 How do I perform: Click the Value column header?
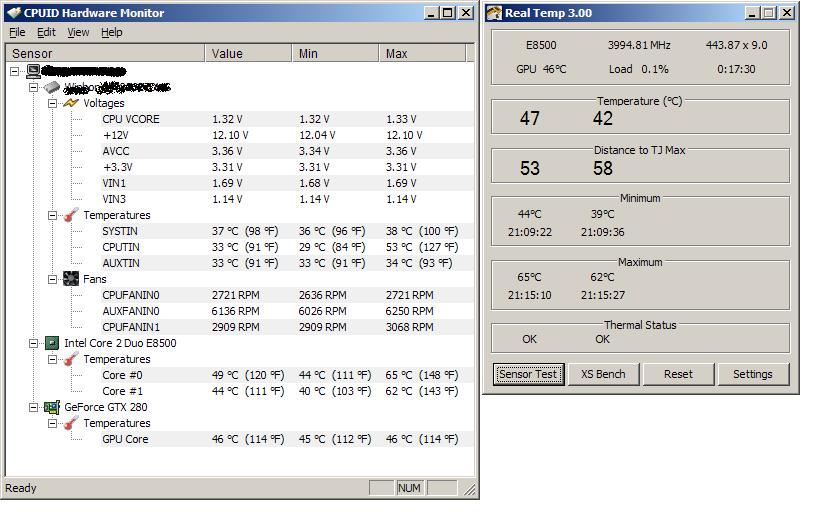pos(248,54)
